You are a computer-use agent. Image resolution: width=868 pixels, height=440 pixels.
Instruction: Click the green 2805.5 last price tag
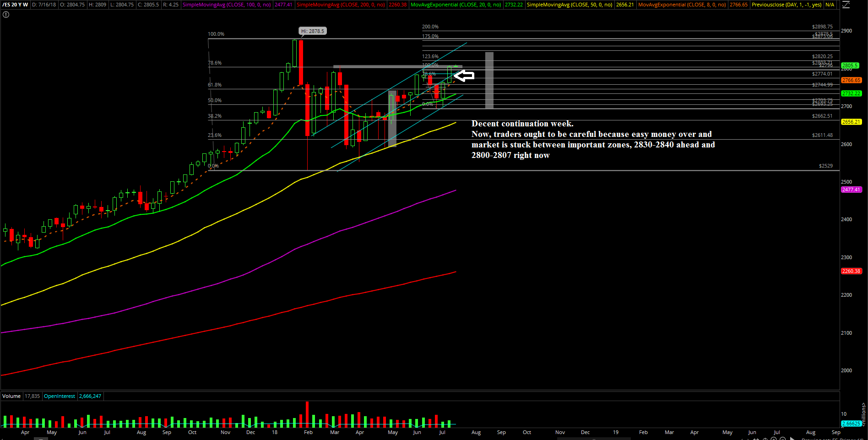850,65
